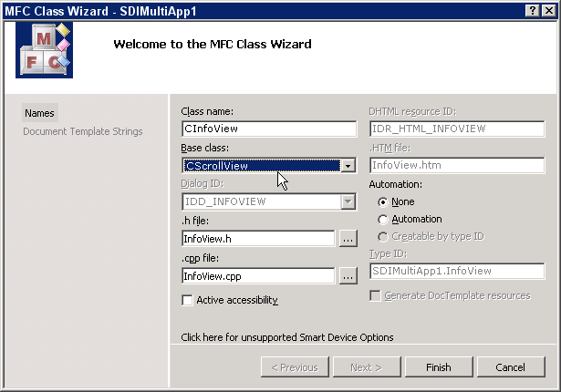The height and width of the screenshot is (392, 561).
Task: Click the Next button
Action: tap(367, 367)
